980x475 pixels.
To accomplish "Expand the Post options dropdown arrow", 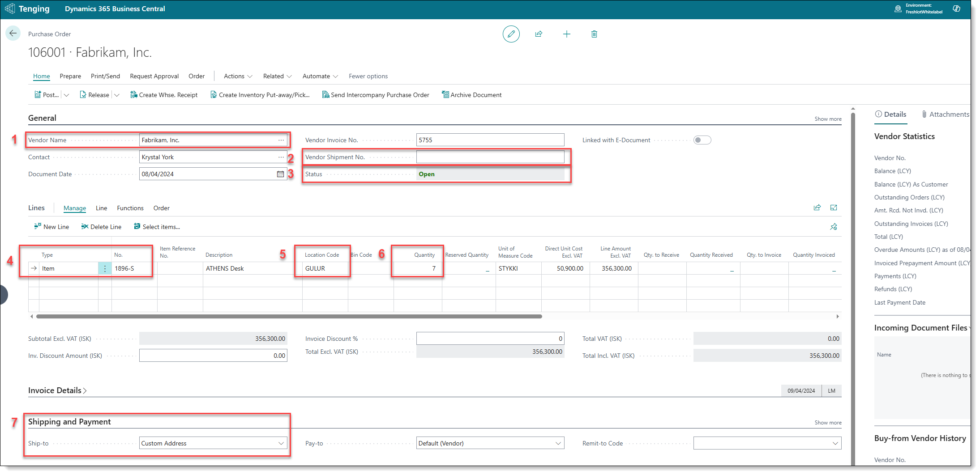I will 67,95.
